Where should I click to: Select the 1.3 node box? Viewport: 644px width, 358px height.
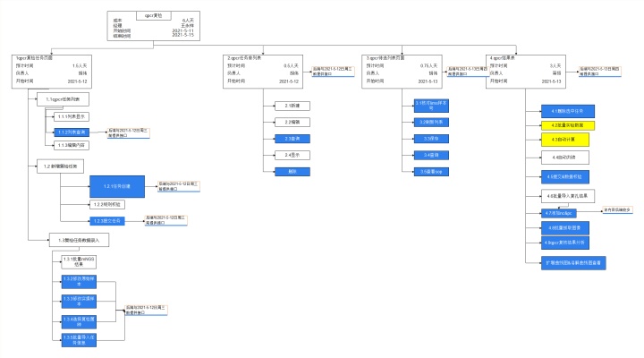point(79,241)
